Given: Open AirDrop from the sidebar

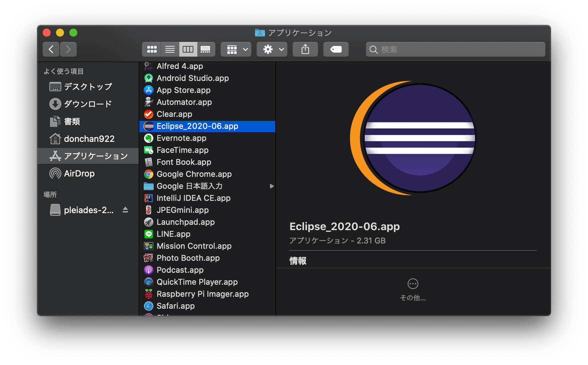Looking at the screenshot, I should [x=80, y=173].
